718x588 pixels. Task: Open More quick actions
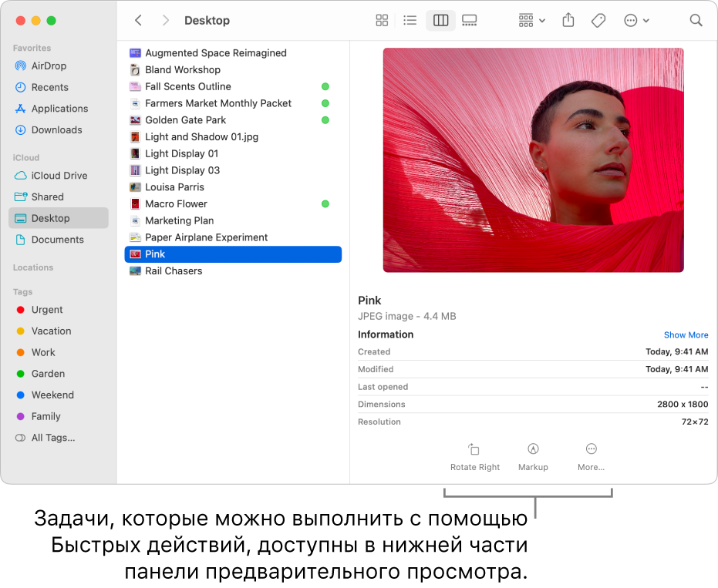pos(591,455)
